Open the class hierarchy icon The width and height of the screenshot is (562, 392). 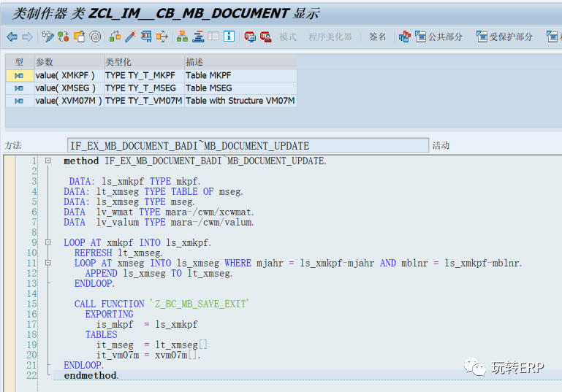coord(182,36)
